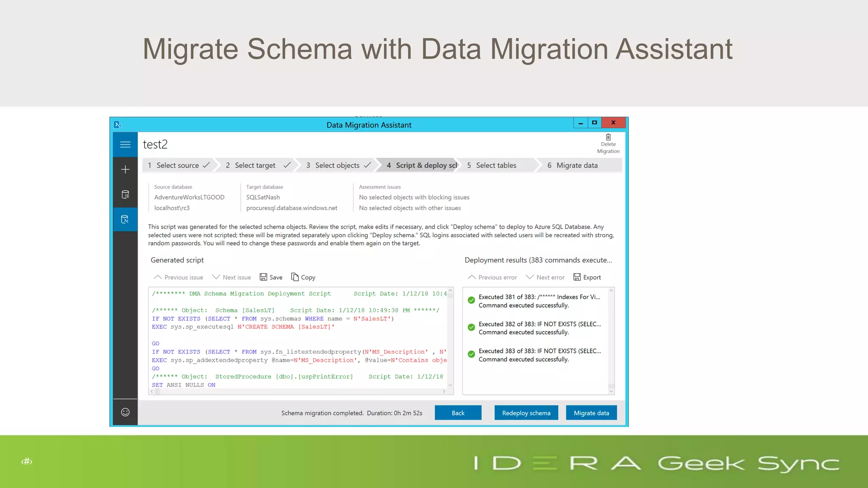Screen dimensions: 868x488
Task: Minimize the Data Migration Assistant window
Action: pos(581,123)
